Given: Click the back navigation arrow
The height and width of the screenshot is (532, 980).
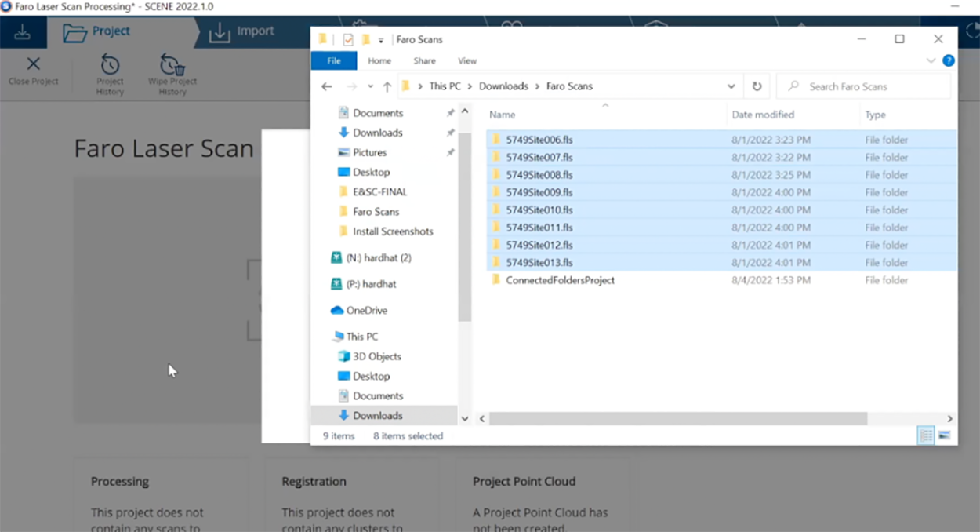Looking at the screenshot, I should [327, 86].
